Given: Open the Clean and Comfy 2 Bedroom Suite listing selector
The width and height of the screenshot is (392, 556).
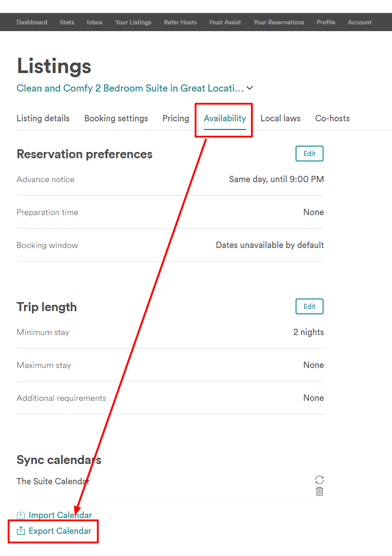Looking at the screenshot, I should [x=130, y=88].
